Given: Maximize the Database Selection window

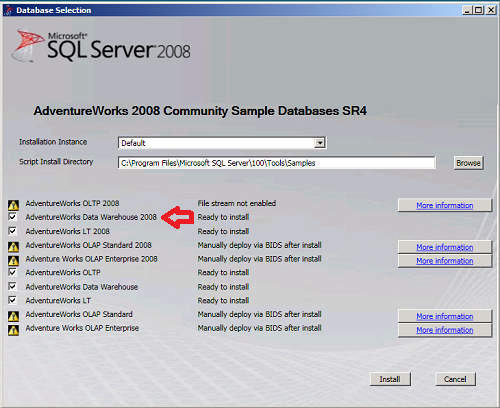Looking at the screenshot, I should 478,10.
